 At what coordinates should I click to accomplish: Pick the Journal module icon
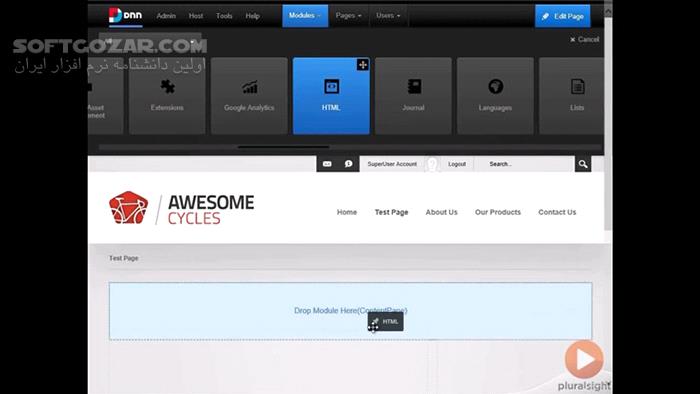click(414, 87)
